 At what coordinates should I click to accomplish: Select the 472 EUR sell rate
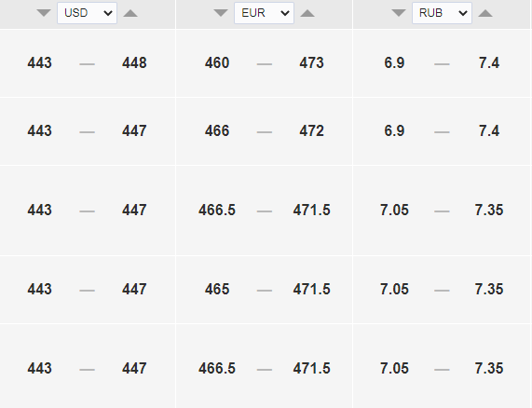coord(311,131)
